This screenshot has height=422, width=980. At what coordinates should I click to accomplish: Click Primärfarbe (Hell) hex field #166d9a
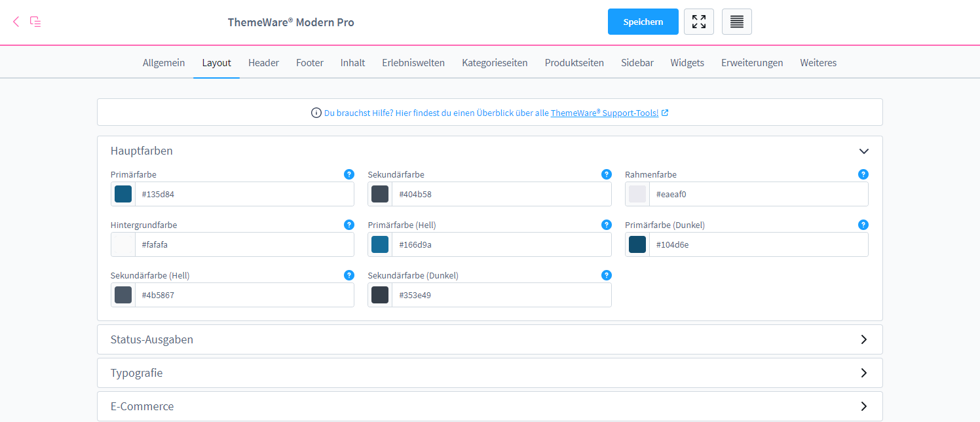point(502,244)
